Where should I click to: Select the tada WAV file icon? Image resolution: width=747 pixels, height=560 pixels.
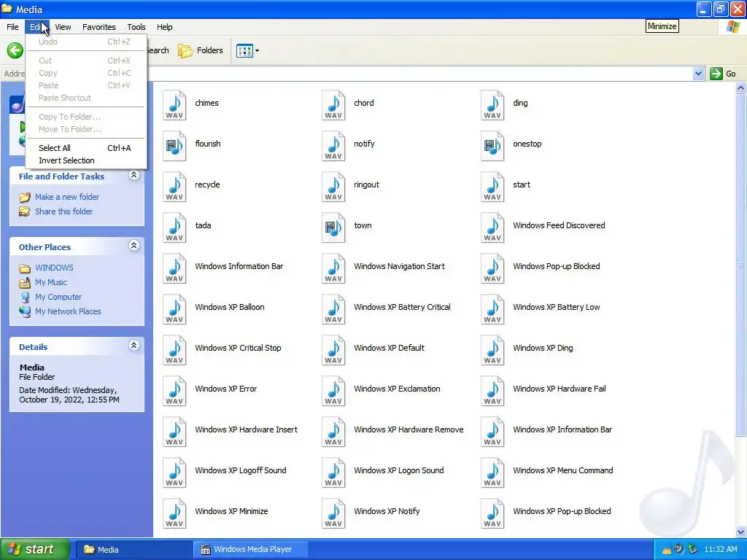point(174,228)
